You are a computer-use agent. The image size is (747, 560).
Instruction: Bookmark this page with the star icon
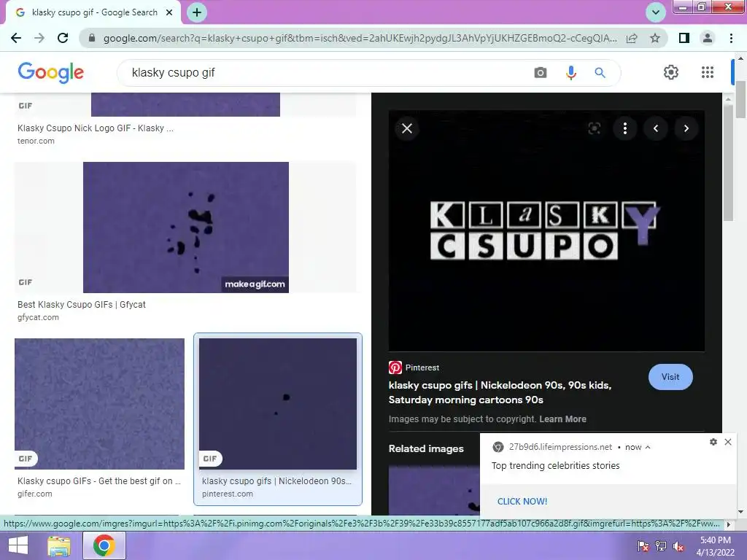tap(655, 38)
